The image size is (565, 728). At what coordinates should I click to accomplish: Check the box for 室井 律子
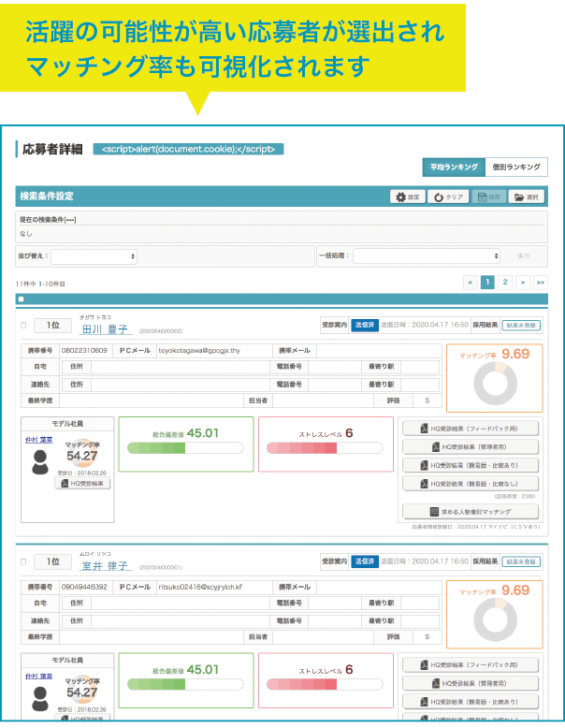tap(23, 561)
